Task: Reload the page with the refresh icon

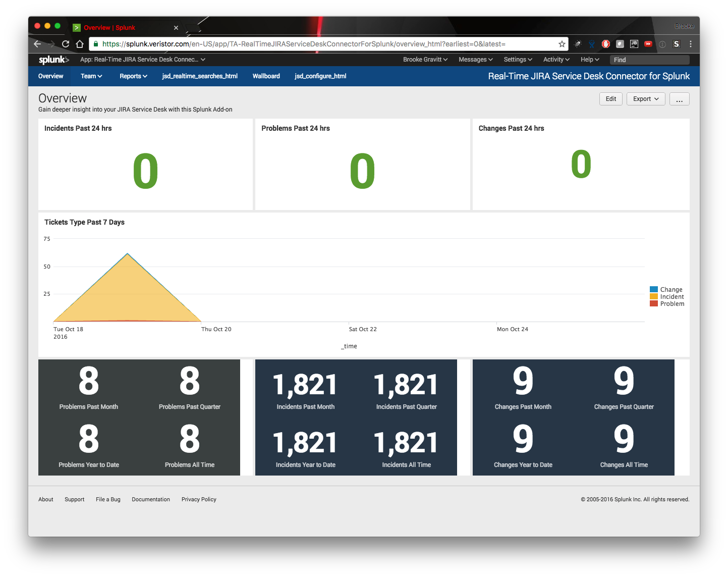Action: tap(66, 44)
